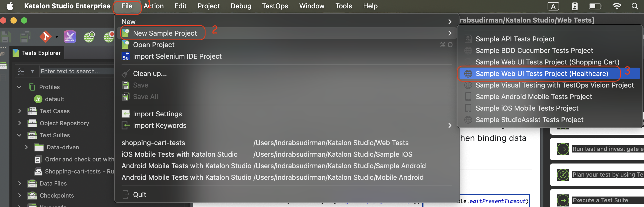Open the Import Keywords submenu

[x=287, y=126]
